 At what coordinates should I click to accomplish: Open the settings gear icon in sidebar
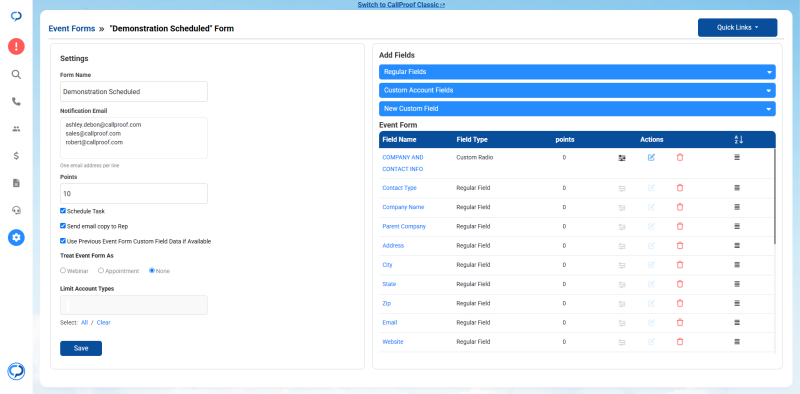[16, 237]
